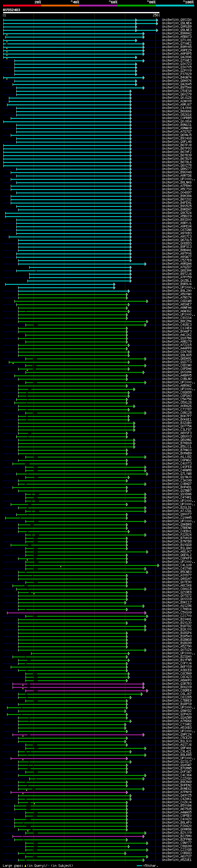197x868 pixels.
Task: Open hit UniRef100_Q9M1B9
Action: click(x=177, y=26)
